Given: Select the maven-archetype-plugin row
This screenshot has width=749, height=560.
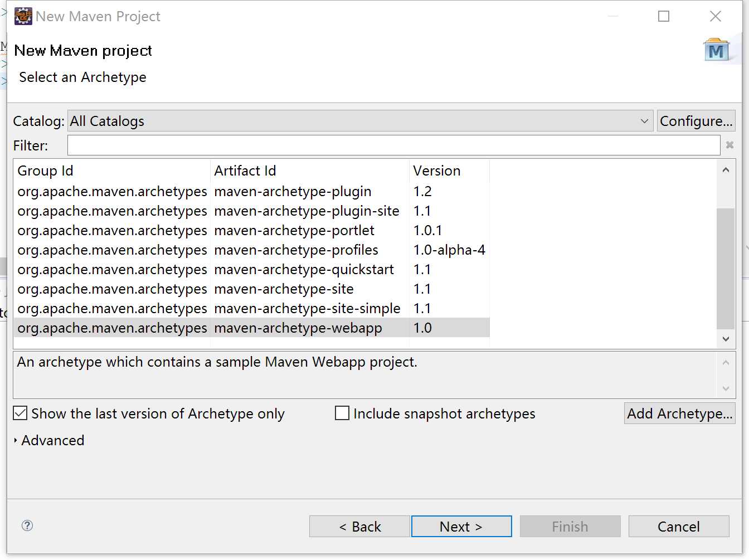Looking at the screenshot, I should click(252, 191).
